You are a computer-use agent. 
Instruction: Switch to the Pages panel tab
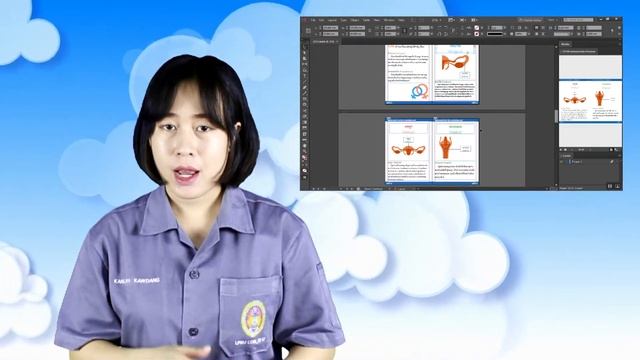click(565, 44)
